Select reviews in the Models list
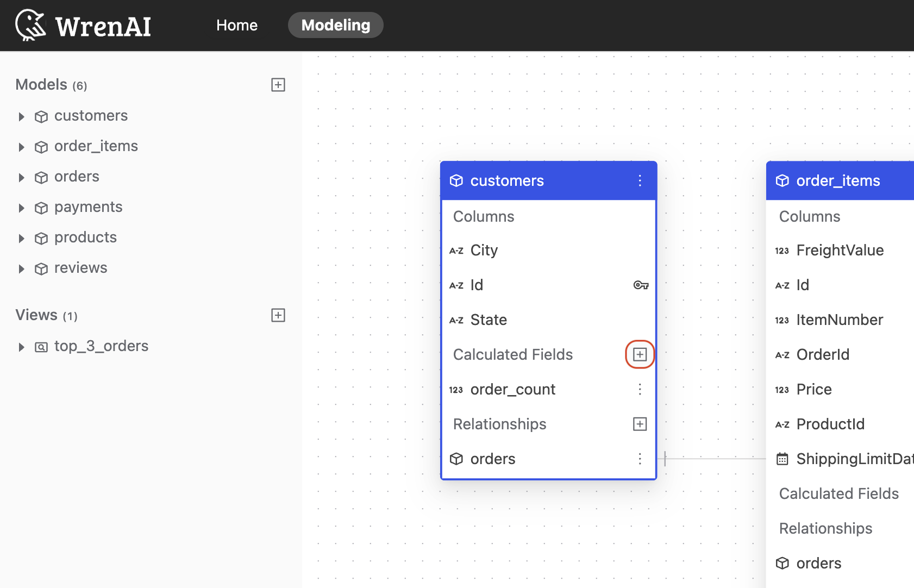This screenshot has height=588, width=914. pos(80,268)
